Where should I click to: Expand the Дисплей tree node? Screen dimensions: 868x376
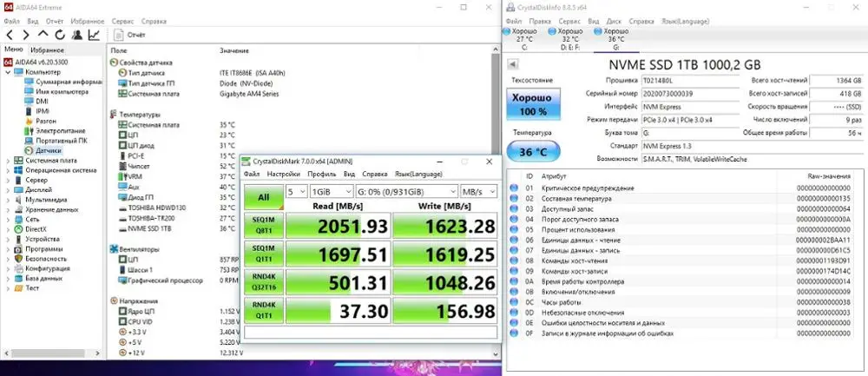pyautogui.click(x=8, y=190)
